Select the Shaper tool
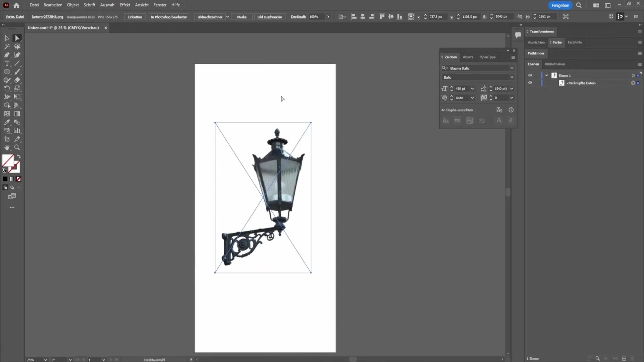The width and height of the screenshot is (644, 362). point(7,80)
